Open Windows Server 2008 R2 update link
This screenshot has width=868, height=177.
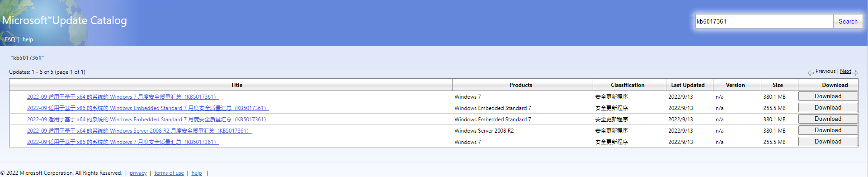[x=139, y=131]
